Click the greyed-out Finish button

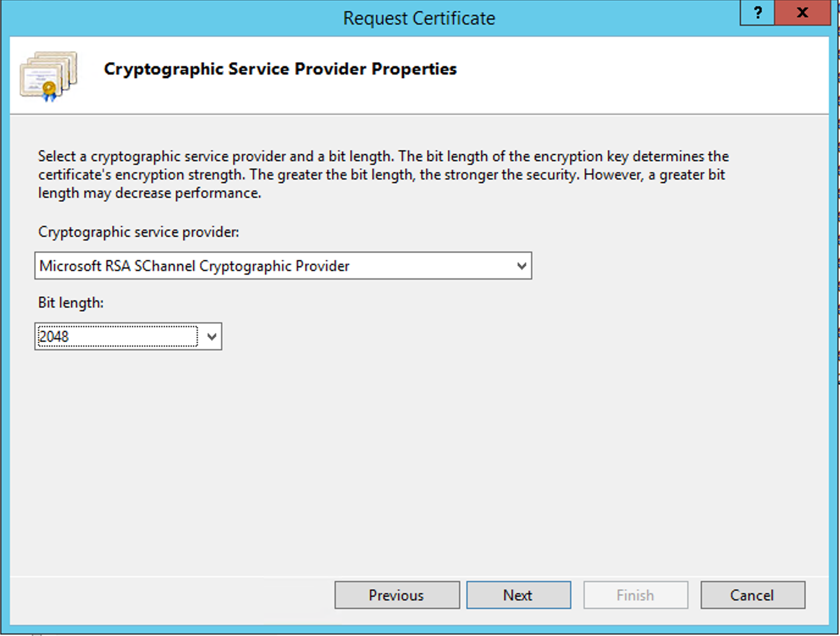(635, 595)
